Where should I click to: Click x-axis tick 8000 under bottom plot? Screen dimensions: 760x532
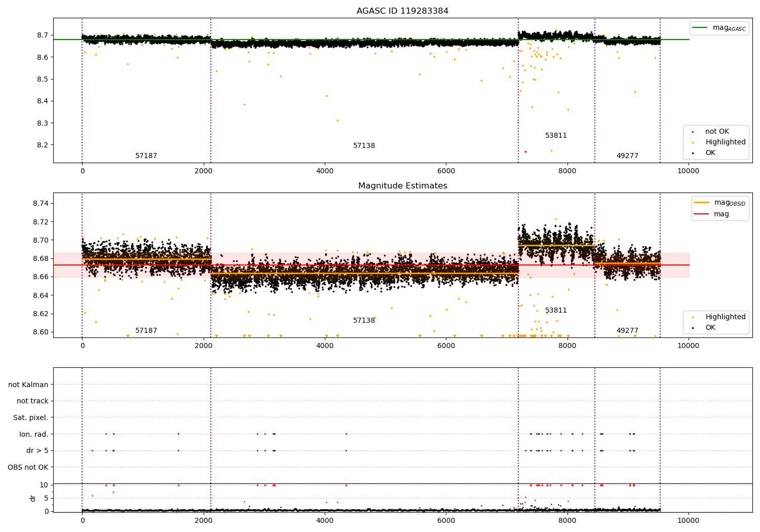click(567, 520)
